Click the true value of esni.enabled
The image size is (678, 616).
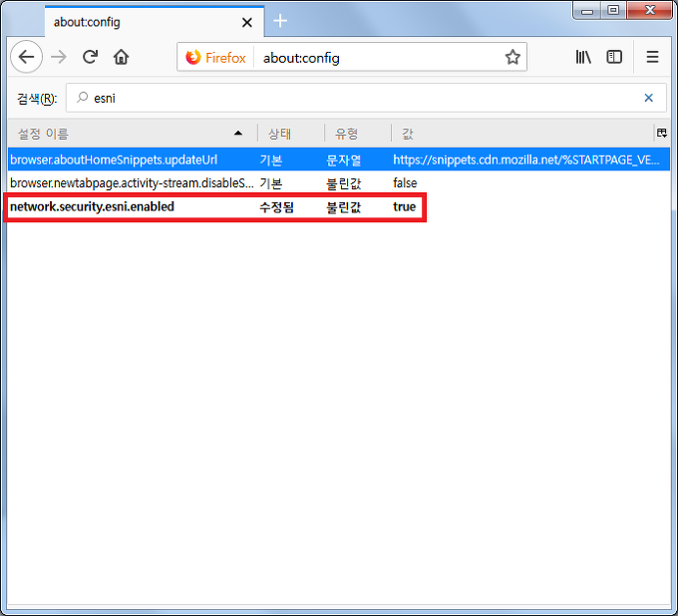[x=404, y=206]
